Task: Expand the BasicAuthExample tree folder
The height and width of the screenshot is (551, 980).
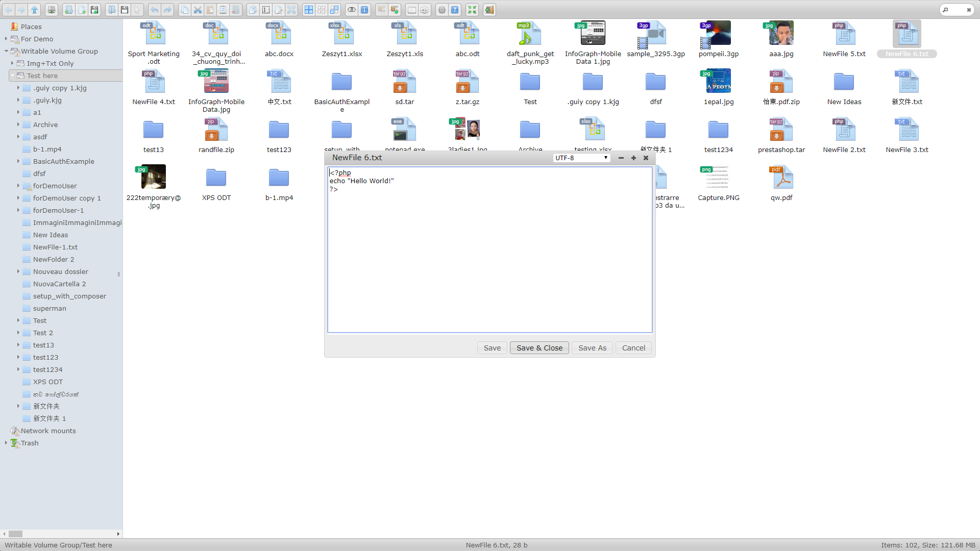Action: point(18,161)
